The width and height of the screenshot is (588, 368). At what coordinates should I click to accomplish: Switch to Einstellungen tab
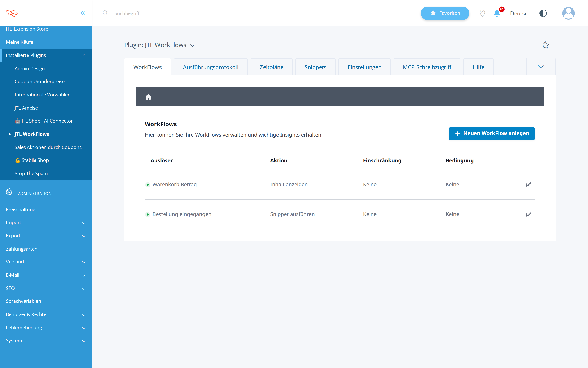click(364, 67)
